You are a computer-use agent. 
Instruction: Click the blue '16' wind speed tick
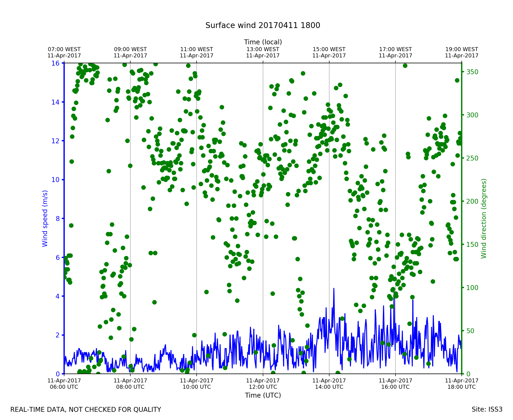coord(55,63)
